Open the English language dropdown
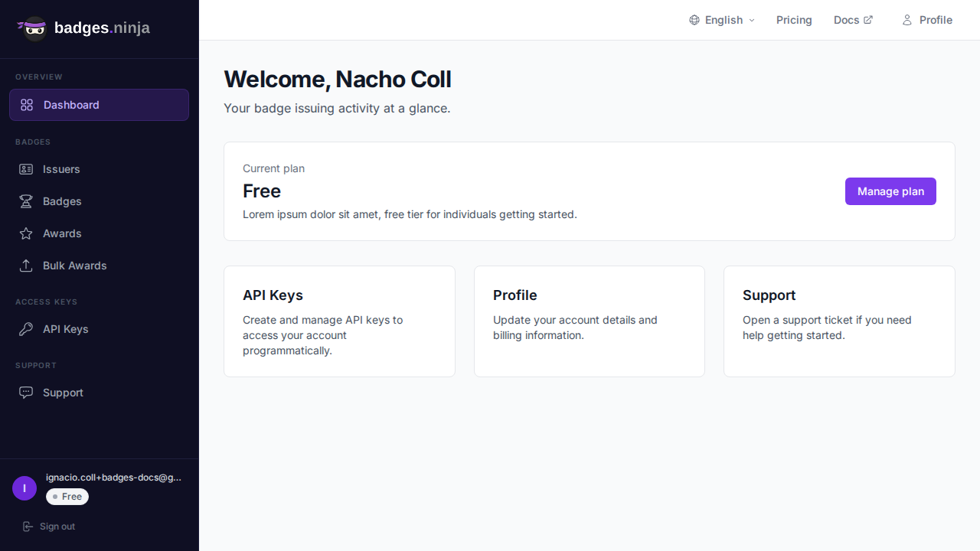This screenshot has width=980, height=551. pos(722,20)
